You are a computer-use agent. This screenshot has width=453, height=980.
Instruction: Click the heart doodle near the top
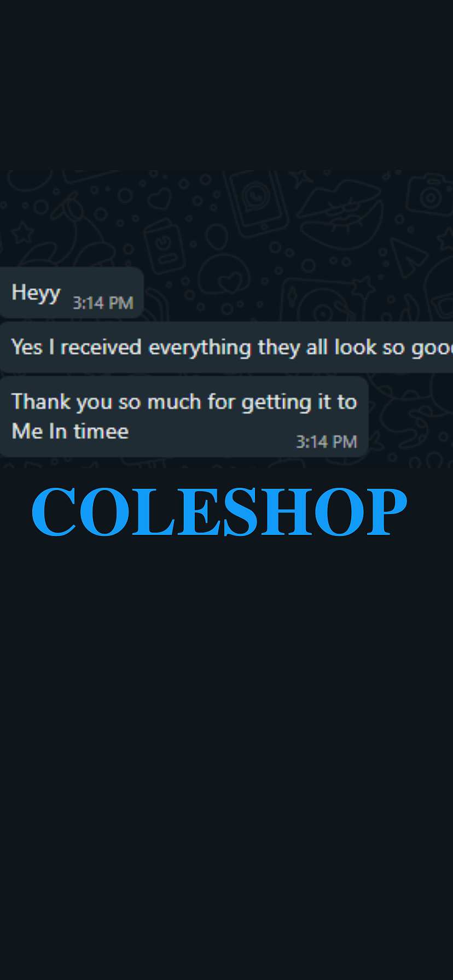pyautogui.click(x=160, y=197)
